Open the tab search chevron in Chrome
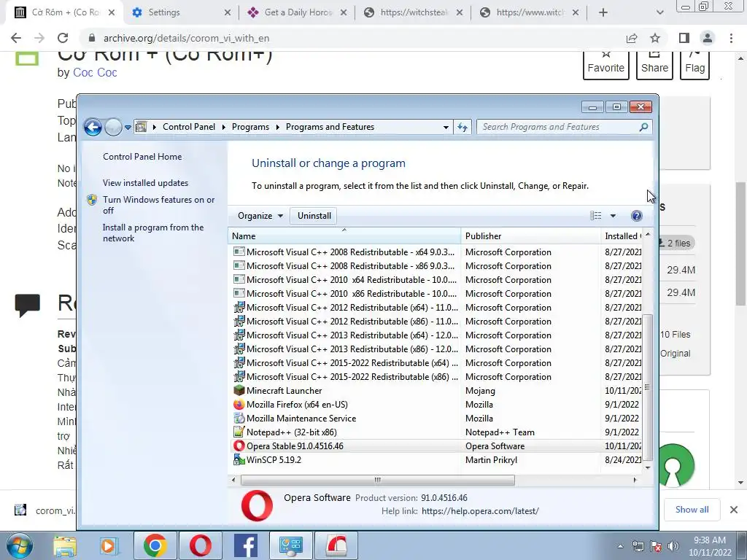747x560 pixels. pos(659,12)
